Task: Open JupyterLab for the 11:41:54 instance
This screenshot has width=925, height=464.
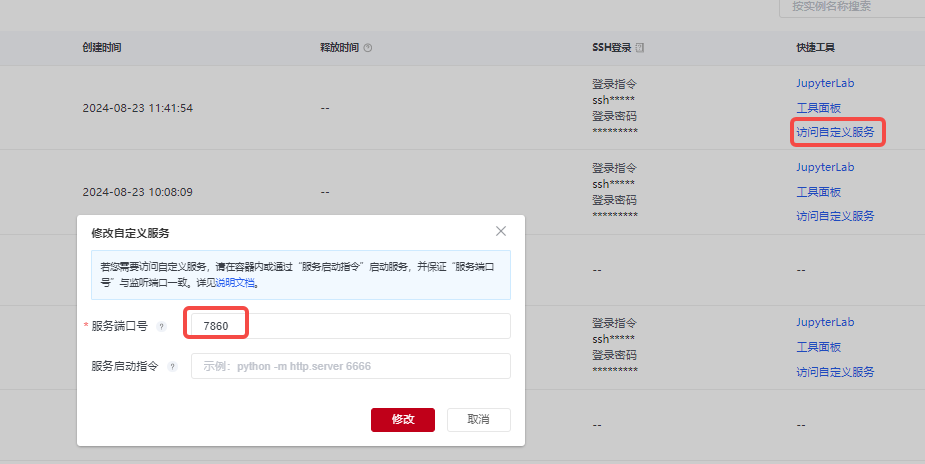Action: 825,84
